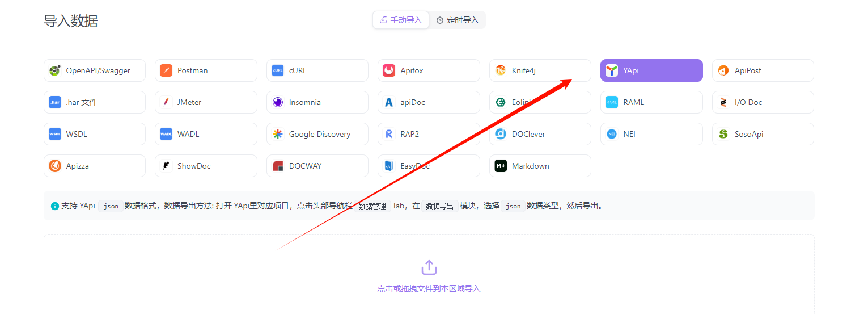Click the Postman logo icon

(x=166, y=70)
